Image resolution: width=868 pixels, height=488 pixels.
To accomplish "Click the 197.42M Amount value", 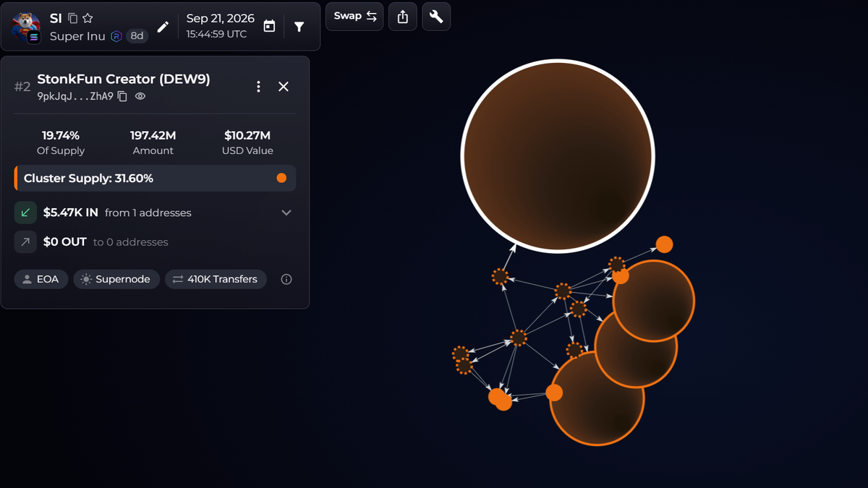I will pos(153,135).
